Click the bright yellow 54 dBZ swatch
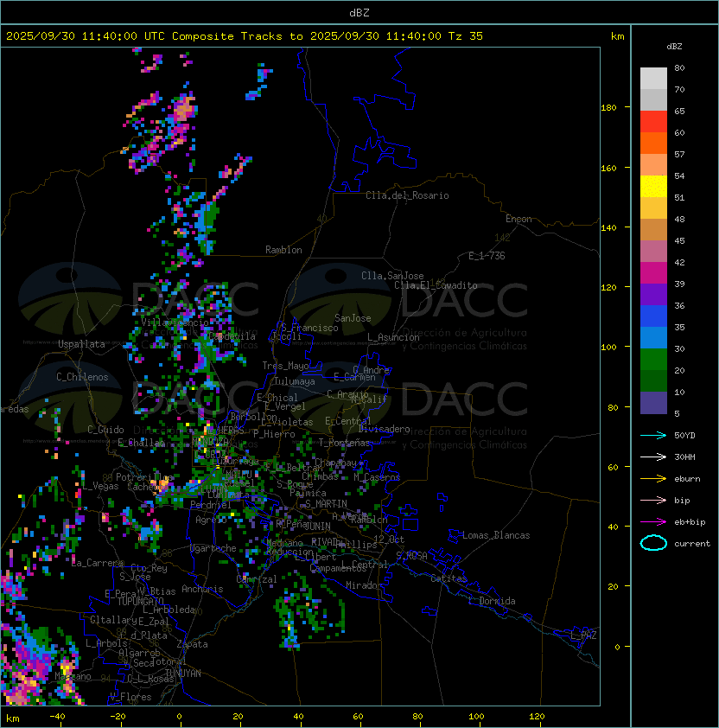Viewport: 719px width, 728px height. (x=653, y=186)
